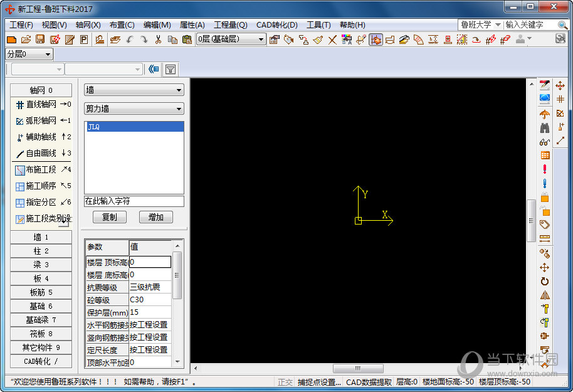
Task: Open the 工程量(Q) menu
Action: tap(231, 25)
